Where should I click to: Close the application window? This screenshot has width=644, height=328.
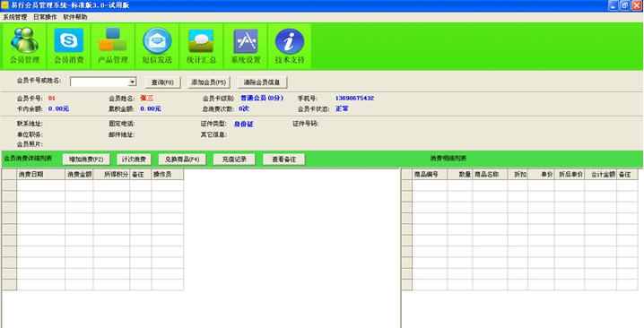636,5
